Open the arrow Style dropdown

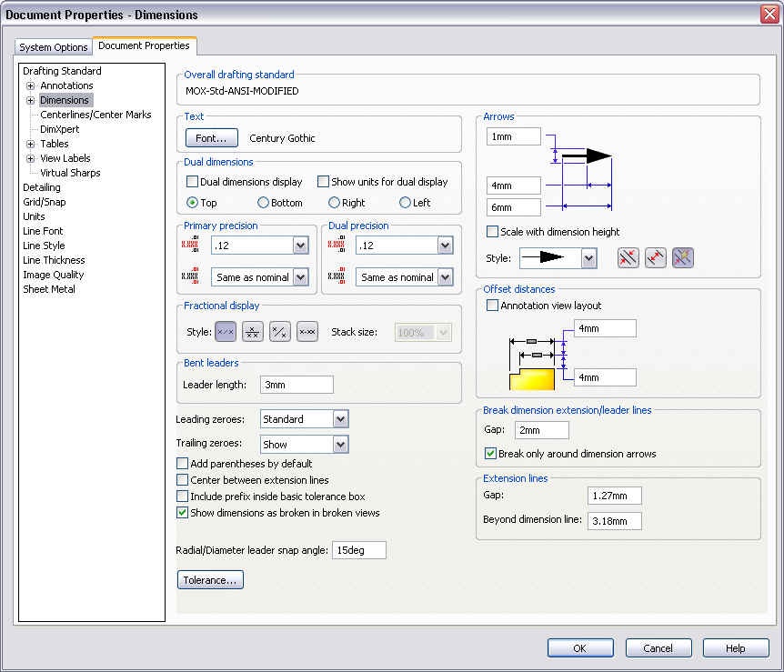pos(589,258)
